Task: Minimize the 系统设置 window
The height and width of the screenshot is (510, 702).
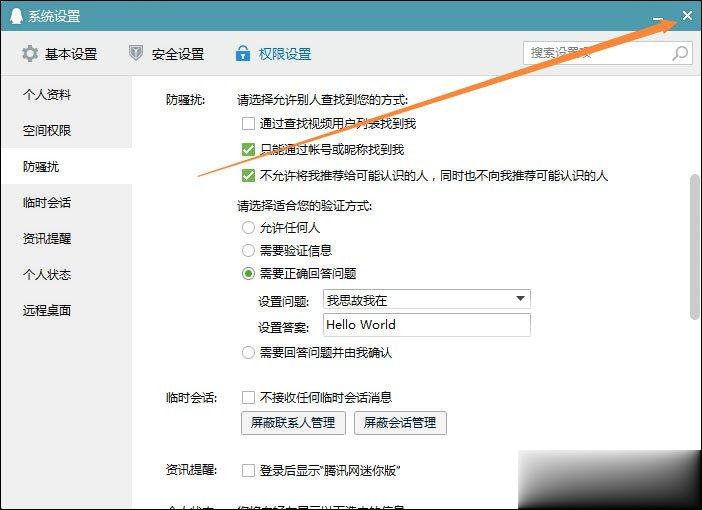Action: [x=658, y=19]
